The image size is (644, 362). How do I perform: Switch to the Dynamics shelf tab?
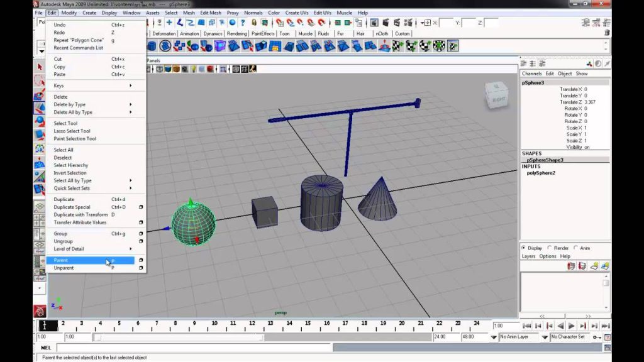point(213,34)
